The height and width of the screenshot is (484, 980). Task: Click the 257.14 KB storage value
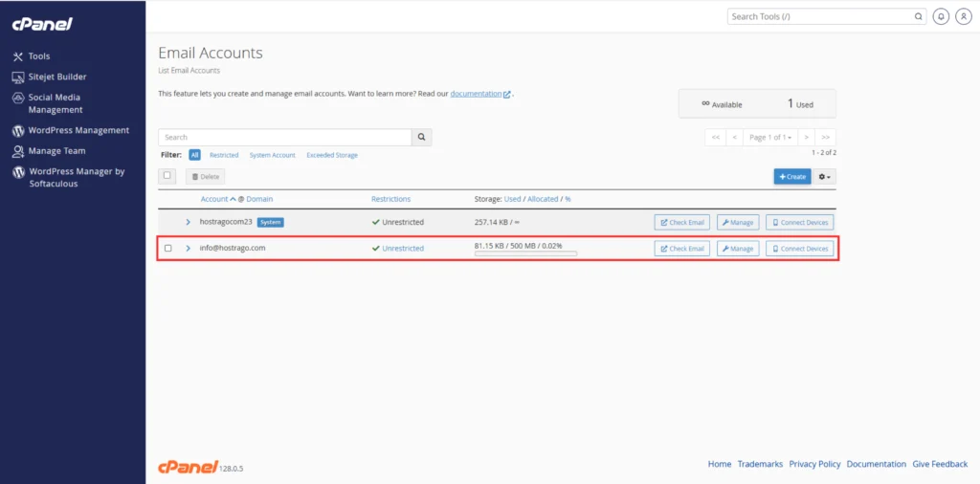(499, 222)
